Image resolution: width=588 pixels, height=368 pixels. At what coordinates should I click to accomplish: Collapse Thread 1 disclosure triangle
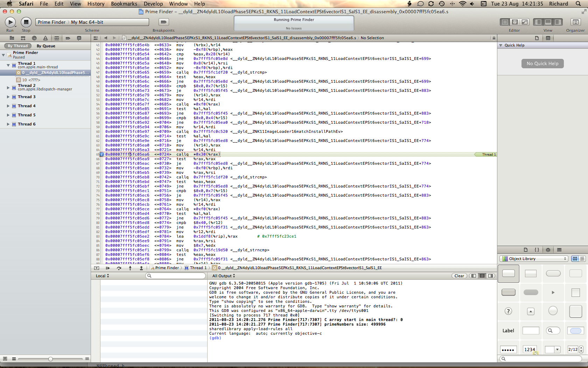[x=8, y=65]
